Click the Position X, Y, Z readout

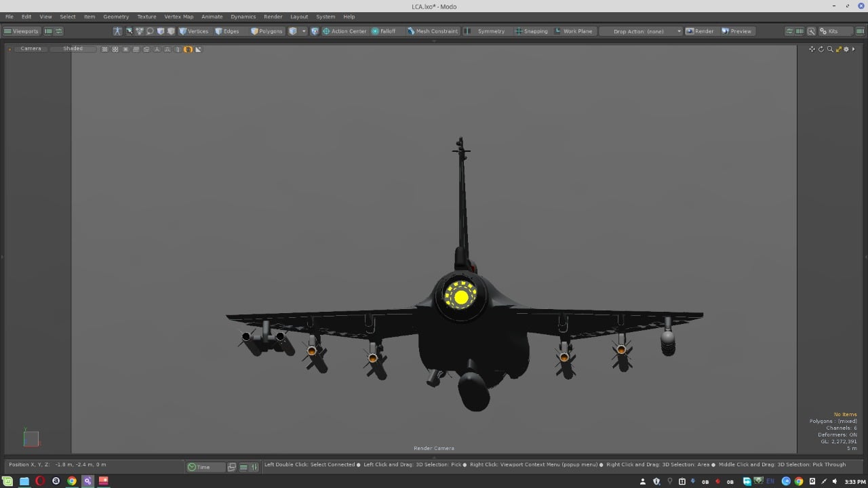(57, 464)
